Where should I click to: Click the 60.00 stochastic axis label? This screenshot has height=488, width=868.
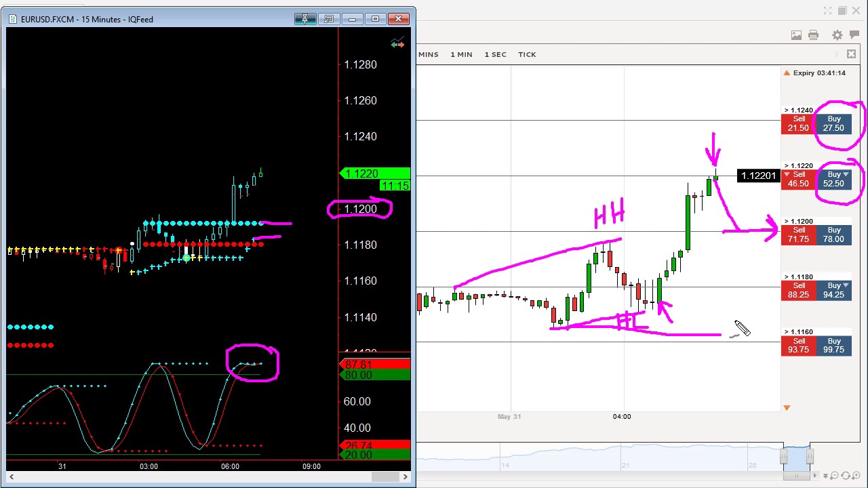(357, 401)
